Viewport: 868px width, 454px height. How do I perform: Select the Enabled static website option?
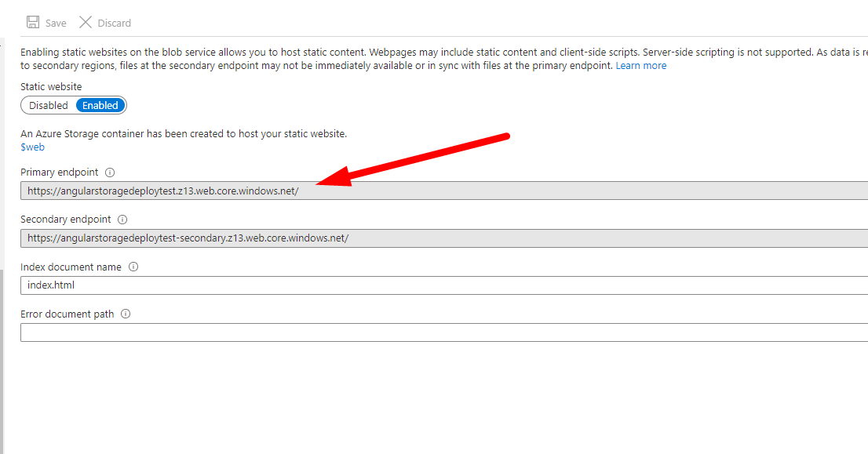coord(100,105)
